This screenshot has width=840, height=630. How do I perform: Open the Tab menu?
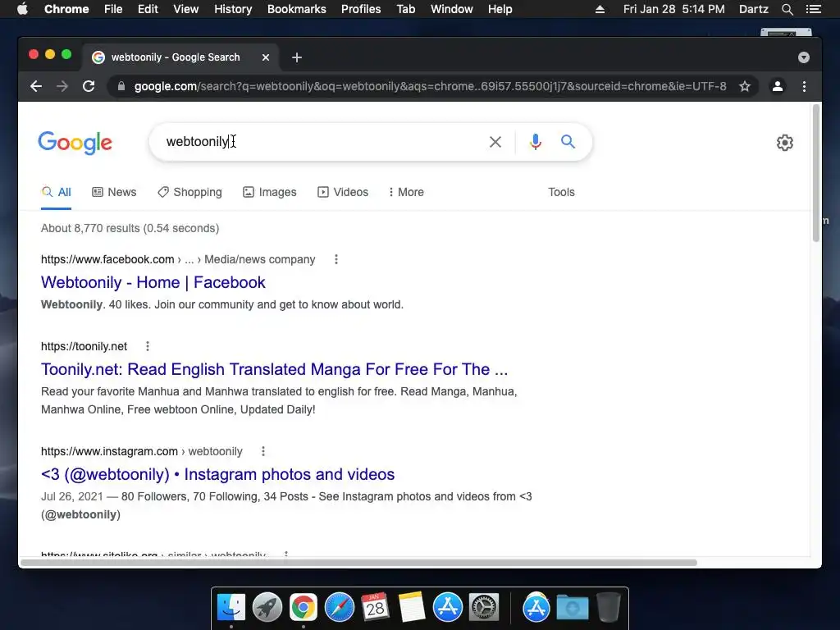(x=406, y=9)
